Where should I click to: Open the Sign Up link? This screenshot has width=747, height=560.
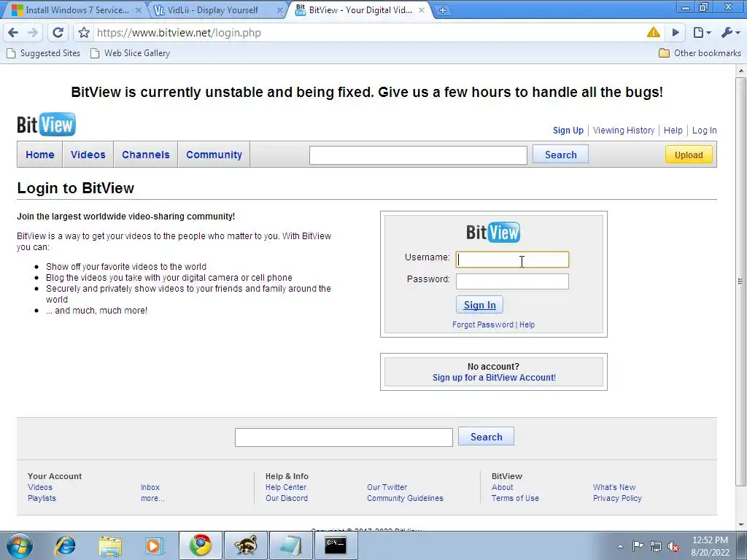tap(568, 131)
